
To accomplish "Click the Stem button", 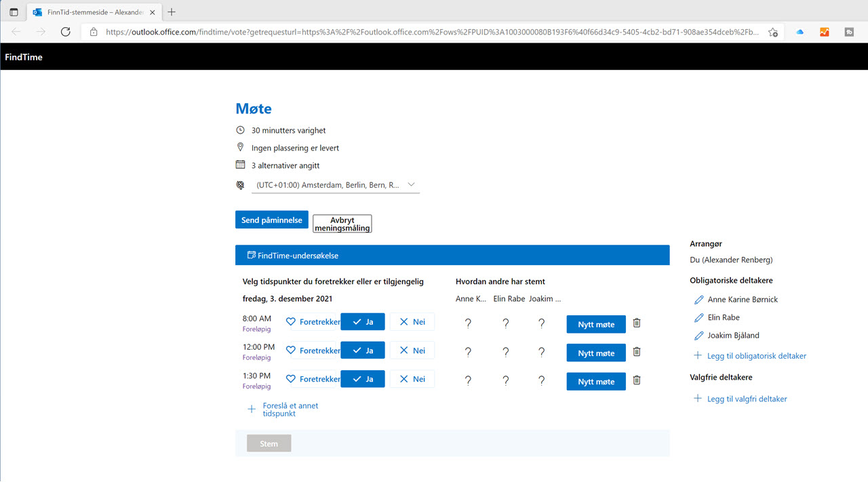I will click(269, 443).
